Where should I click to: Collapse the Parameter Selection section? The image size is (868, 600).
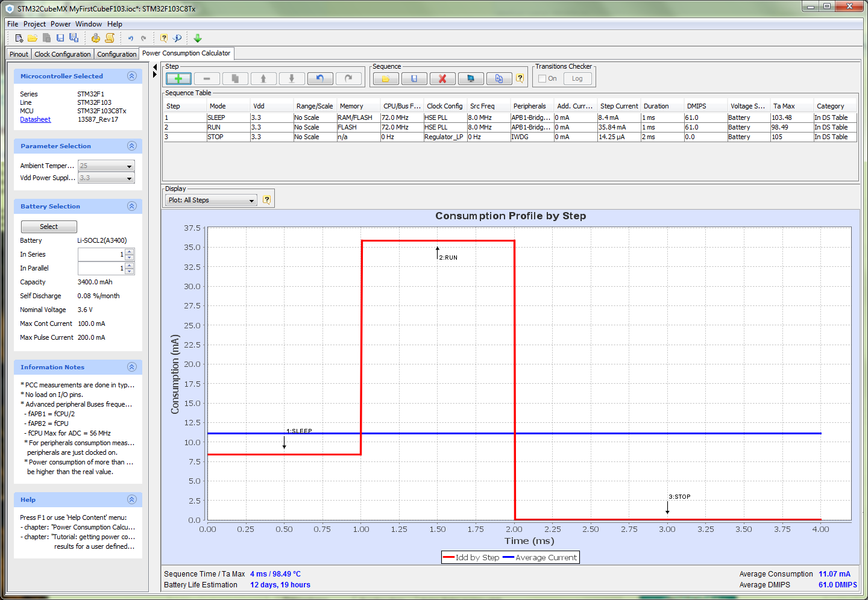click(x=132, y=146)
